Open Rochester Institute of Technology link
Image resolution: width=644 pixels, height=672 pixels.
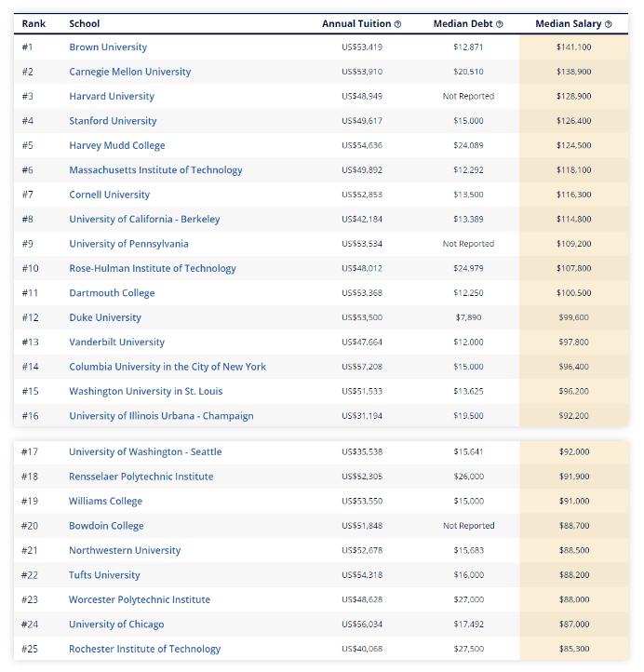click(x=144, y=649)
